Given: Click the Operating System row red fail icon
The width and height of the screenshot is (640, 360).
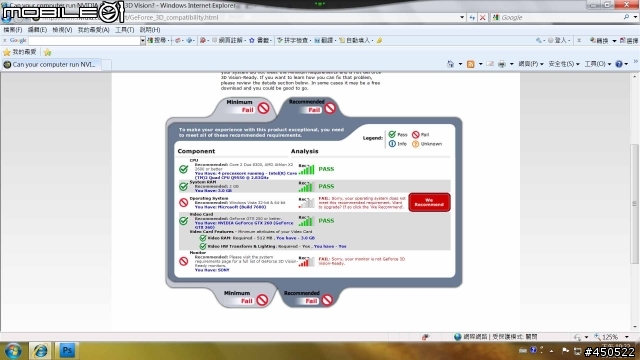Looking at the screenshot, I should click(x=184, y=202).
